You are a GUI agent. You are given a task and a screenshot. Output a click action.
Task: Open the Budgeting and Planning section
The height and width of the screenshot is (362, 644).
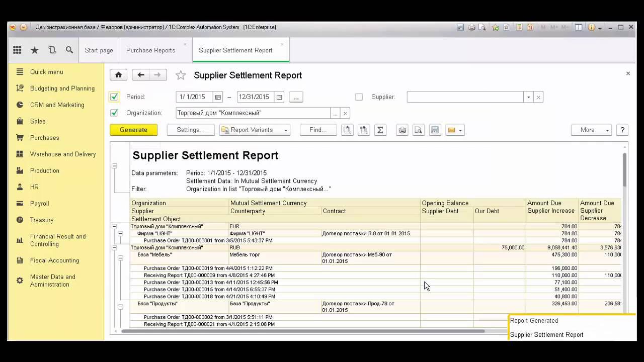pos(62,88)
